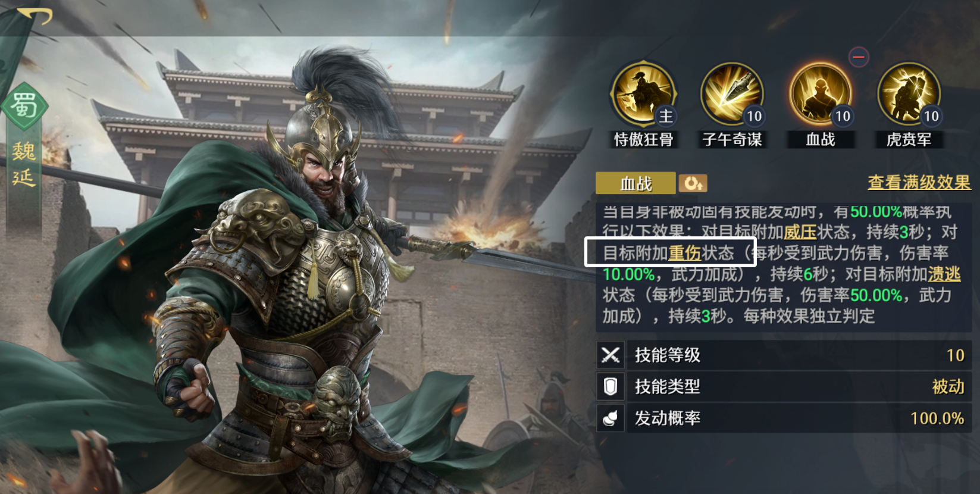Screen dimensions: 980x494
Task: Click the skill swap icon beside 血战 tab
Action: pos(693,183)
